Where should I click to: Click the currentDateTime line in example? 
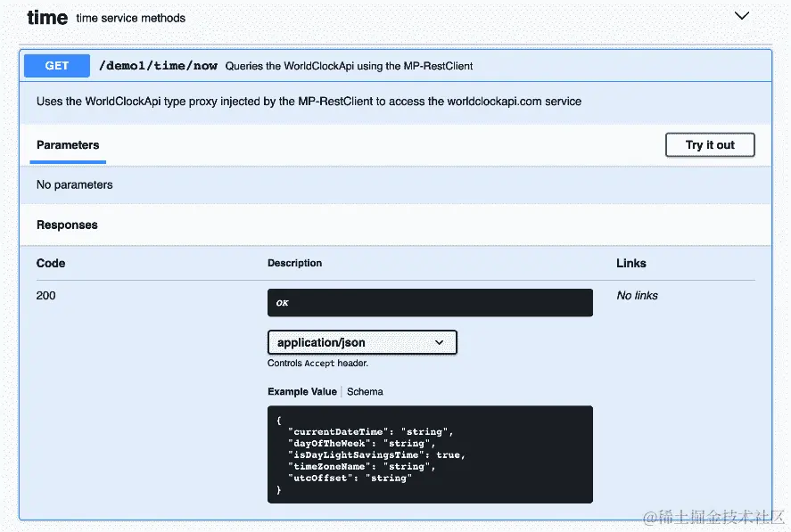pos(370,431)
